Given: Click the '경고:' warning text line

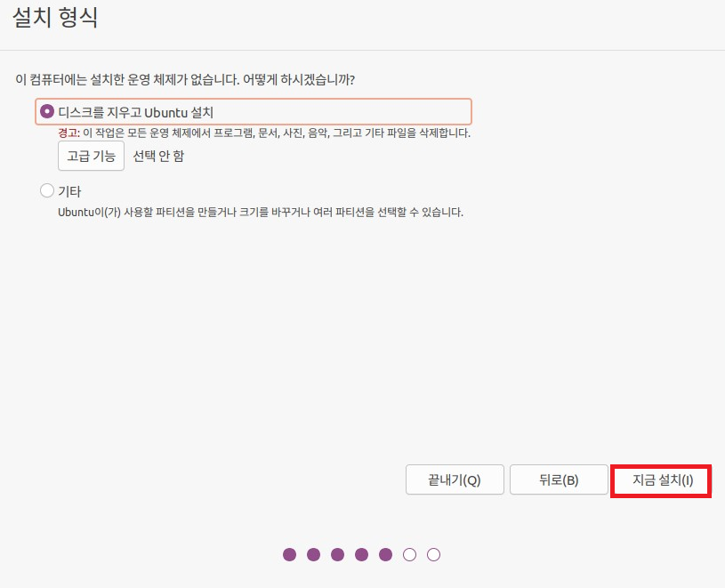Looking at the screenshot, I should [264, 133].
